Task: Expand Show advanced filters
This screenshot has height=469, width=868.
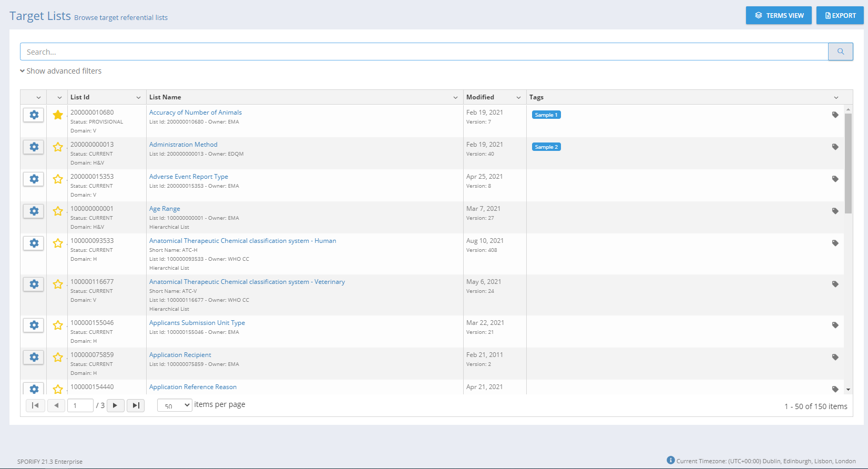Action: (x=61, y=71)
